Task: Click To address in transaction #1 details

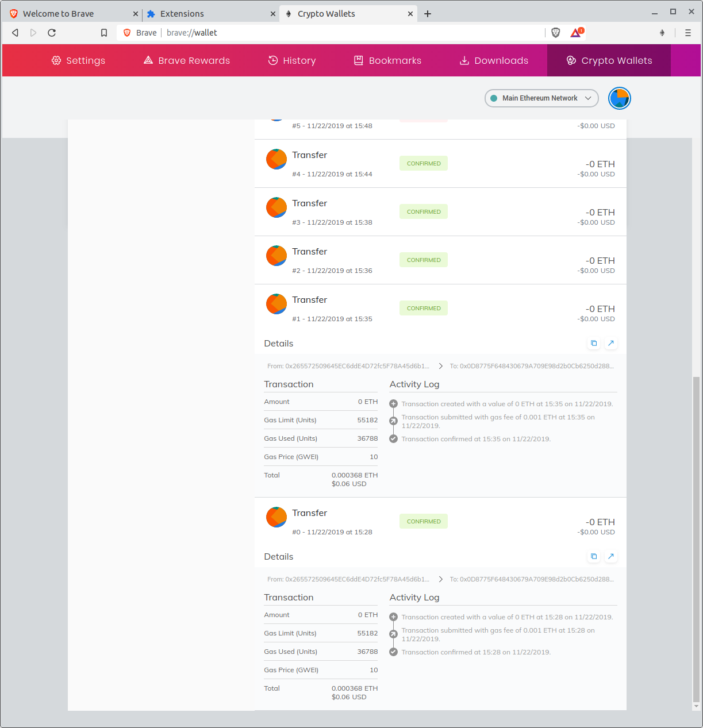Action: 532,366
